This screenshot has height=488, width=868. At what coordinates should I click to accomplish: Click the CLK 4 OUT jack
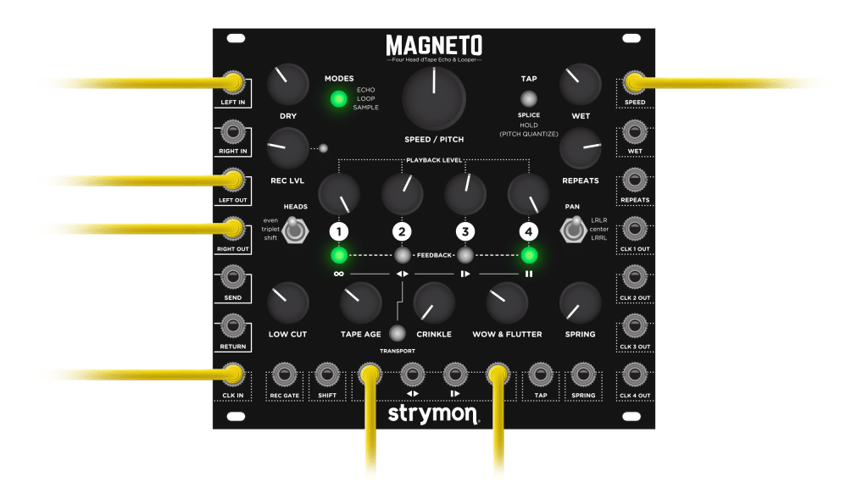click(x=634, y=374)
